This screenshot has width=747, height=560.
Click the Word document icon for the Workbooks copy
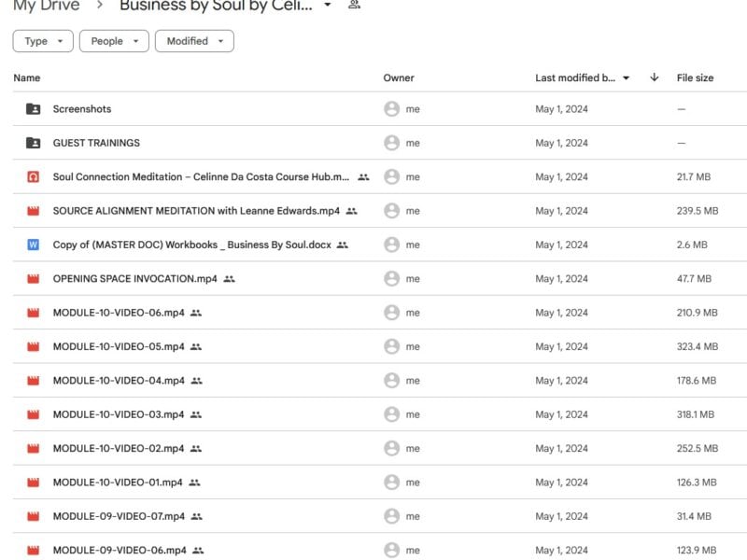[33, 245]
